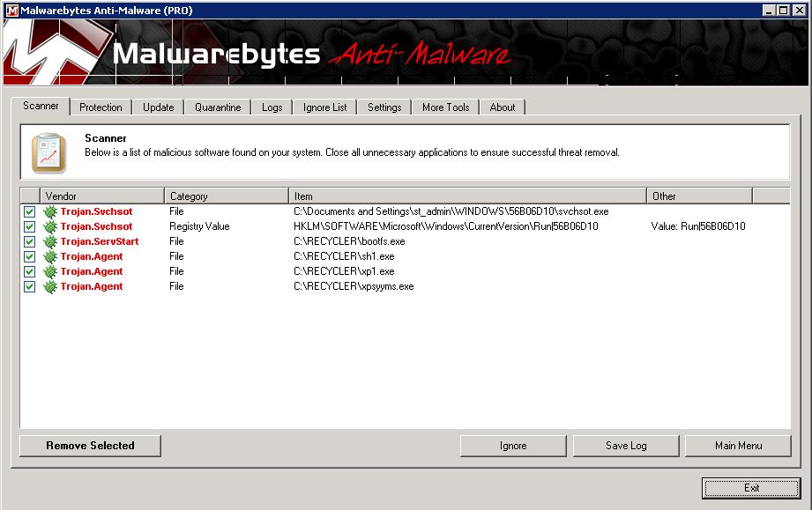Select the C:\RECYCLER\bootfs.exe path
The image size is (812, 510).
point(349,241)
